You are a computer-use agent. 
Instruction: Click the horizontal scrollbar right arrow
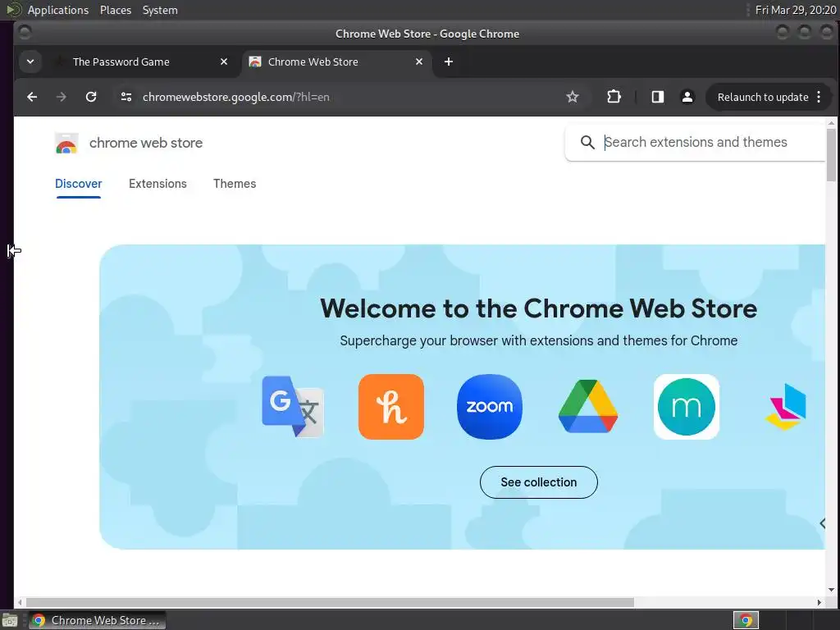click(x=819, y=603)
